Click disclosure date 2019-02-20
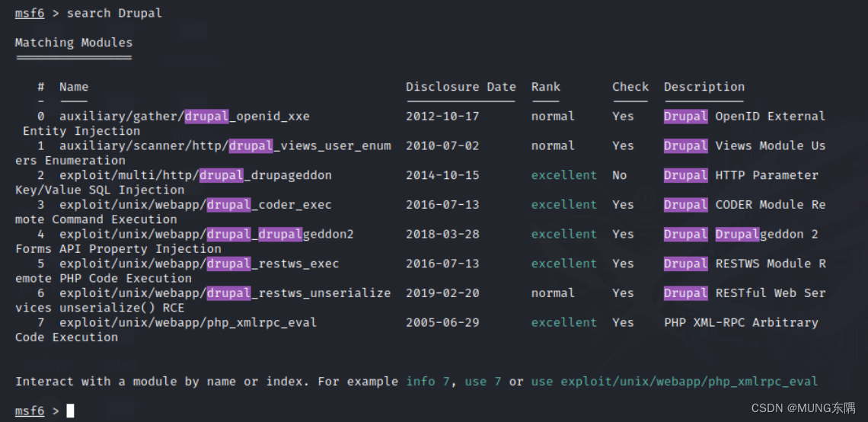 (442, 293)
